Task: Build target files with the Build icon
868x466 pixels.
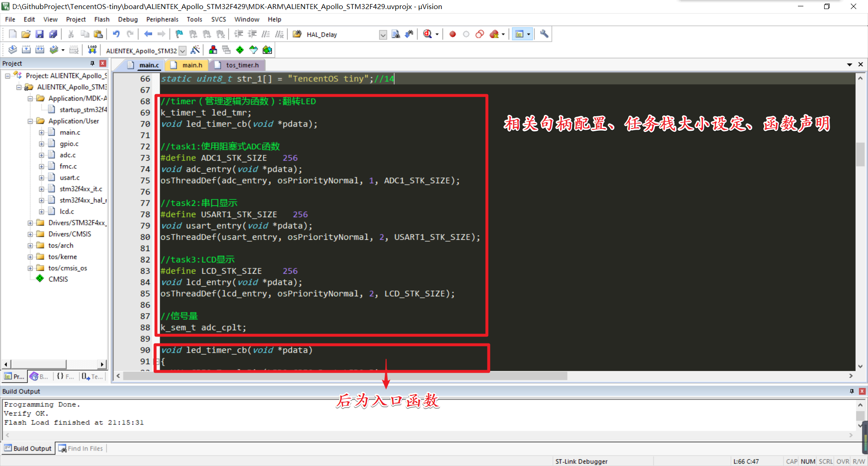Action: 26,50
